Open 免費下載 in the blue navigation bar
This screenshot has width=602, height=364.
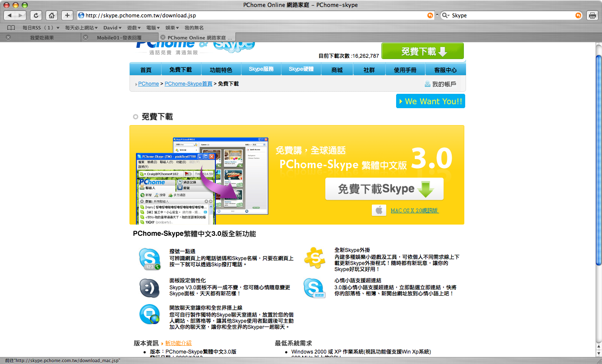tap(180, 69)
